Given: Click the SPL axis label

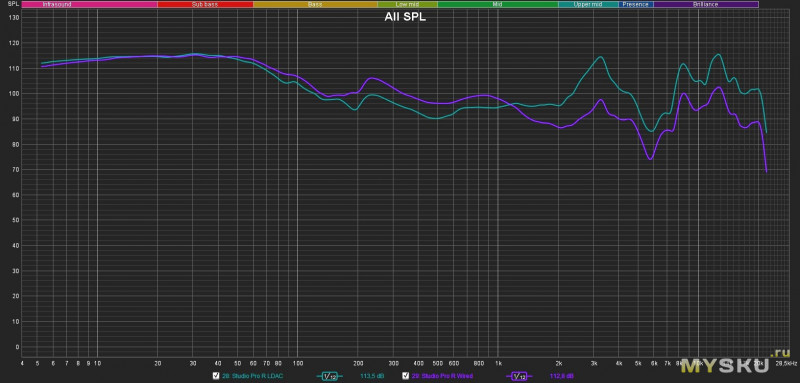Looking at the screenshot, I should point(13,4).
